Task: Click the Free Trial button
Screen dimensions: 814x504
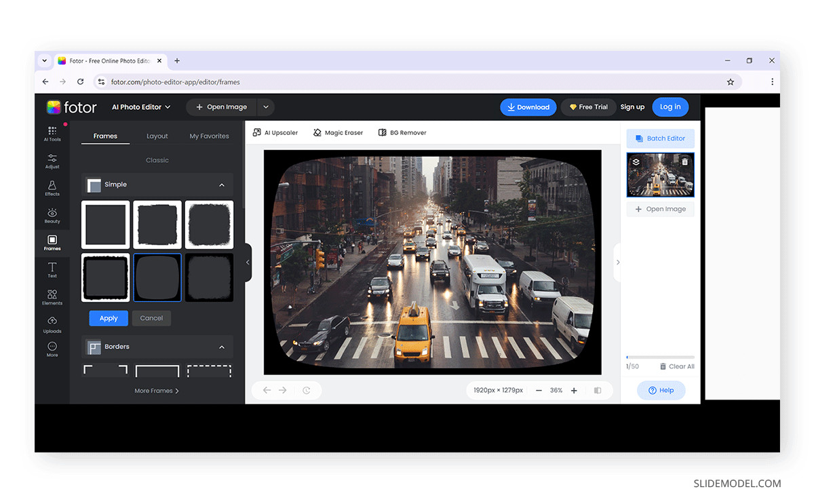Action: (x=588, y=107)
